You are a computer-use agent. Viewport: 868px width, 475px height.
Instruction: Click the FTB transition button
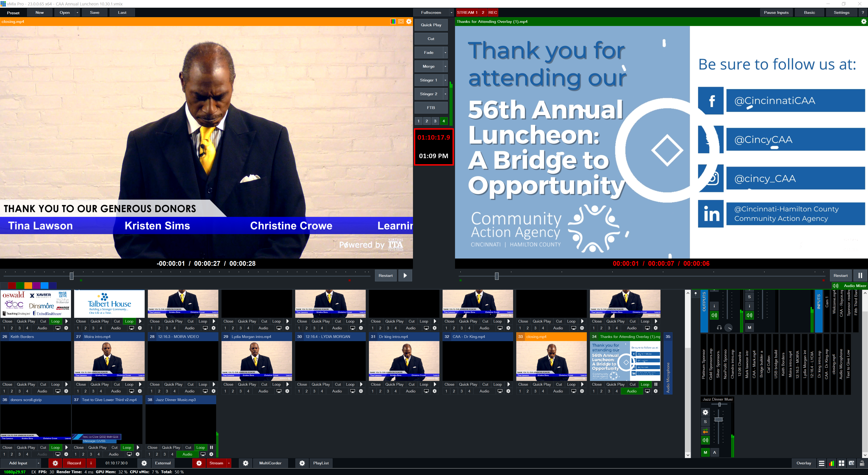tap(431, 107)
